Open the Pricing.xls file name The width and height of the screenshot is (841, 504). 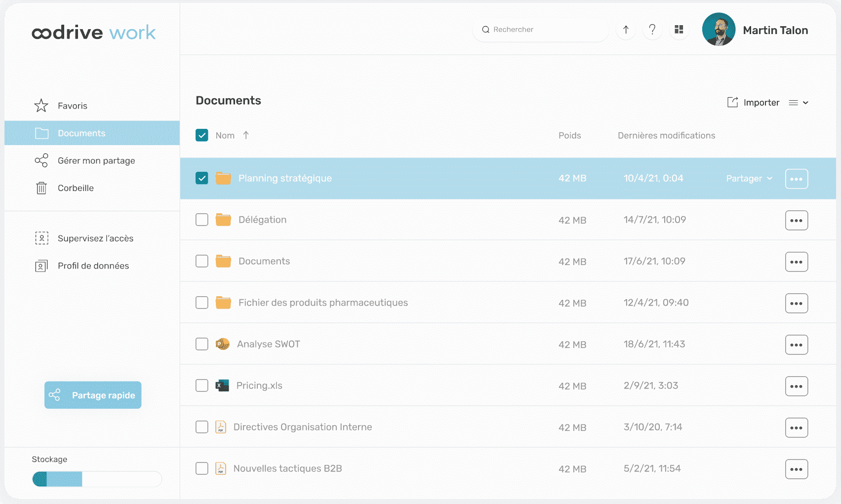259,386
